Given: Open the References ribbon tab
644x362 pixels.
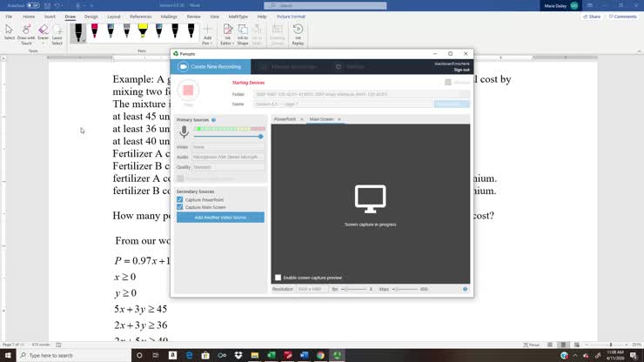Looking at the screenshot, I should pos(140,17).
